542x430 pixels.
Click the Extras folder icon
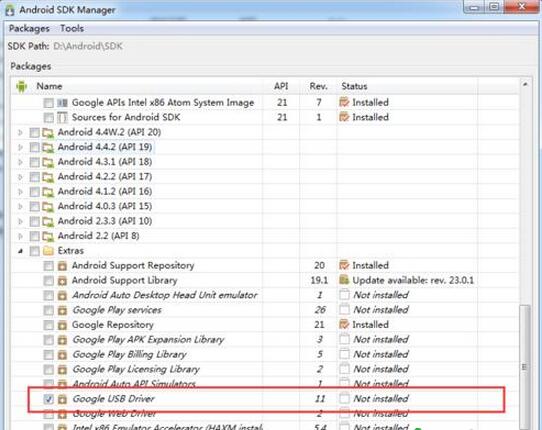pyautogui.click(x=48, y=251)
